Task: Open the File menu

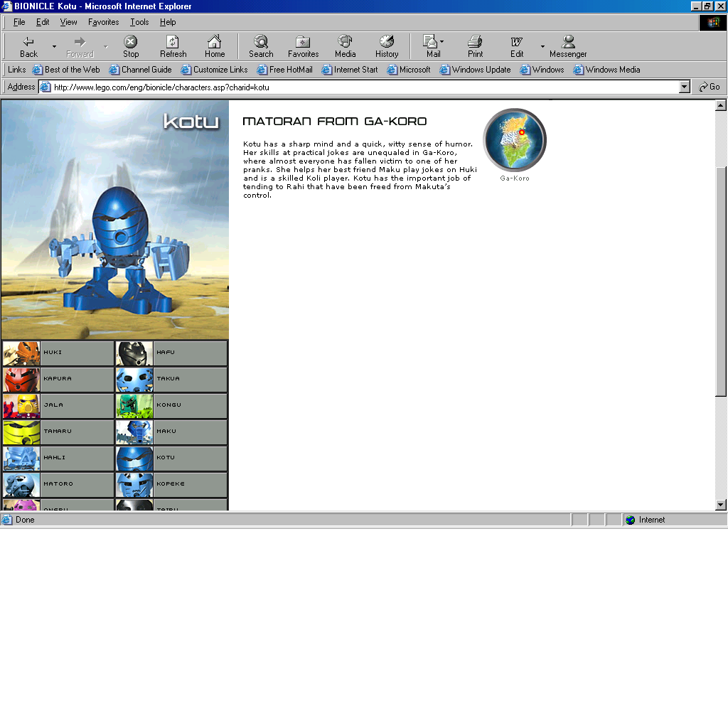Action: [x=19, y=22]
